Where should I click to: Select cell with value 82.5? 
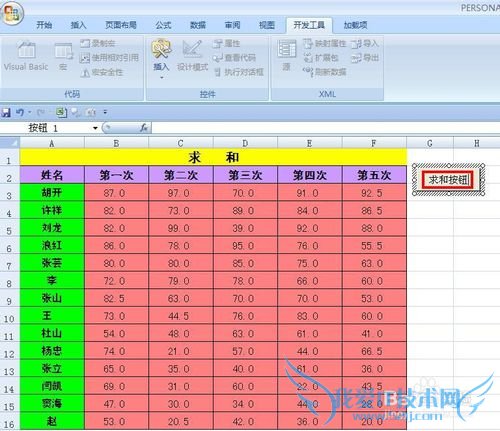coord(116,298)
